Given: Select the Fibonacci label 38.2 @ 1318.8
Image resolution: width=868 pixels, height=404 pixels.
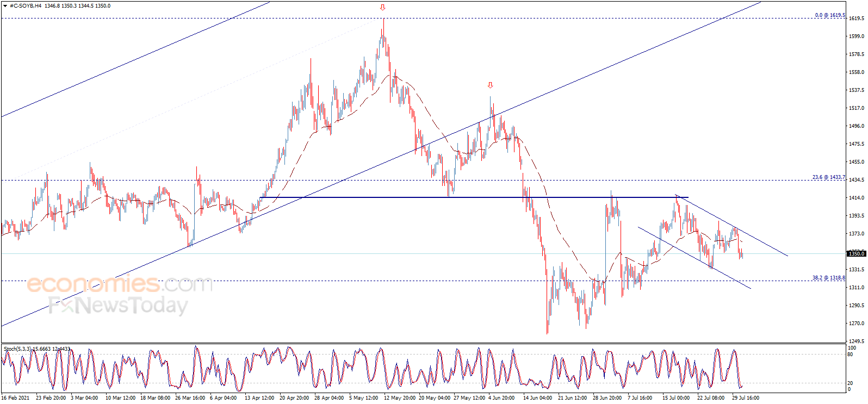Looking at the screenshot, I should (829, 278).
